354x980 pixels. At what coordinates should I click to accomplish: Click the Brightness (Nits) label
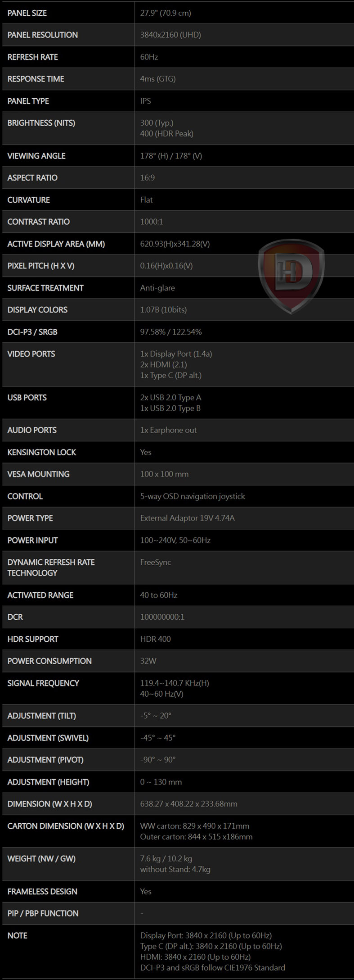(41, 123)
